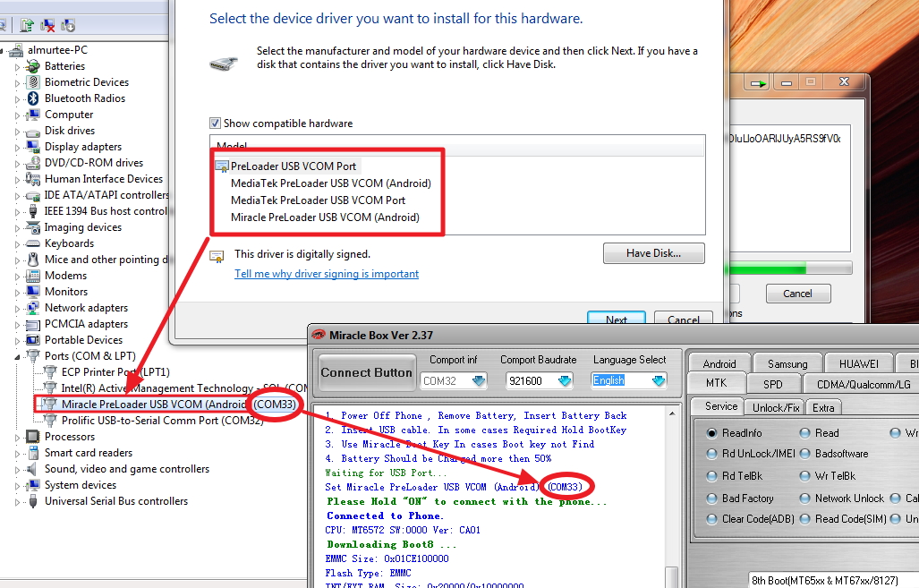919x588 pixels.
Task: Click the driver download toolbar icon with gray arrow
Action: 68,25
